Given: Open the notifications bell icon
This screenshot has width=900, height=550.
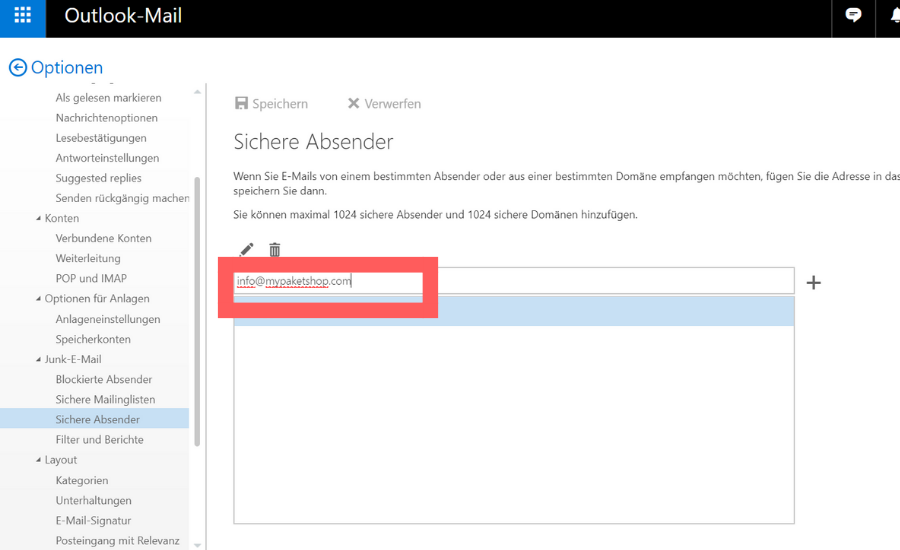Looking at the screenshot, I should (893, 16).
